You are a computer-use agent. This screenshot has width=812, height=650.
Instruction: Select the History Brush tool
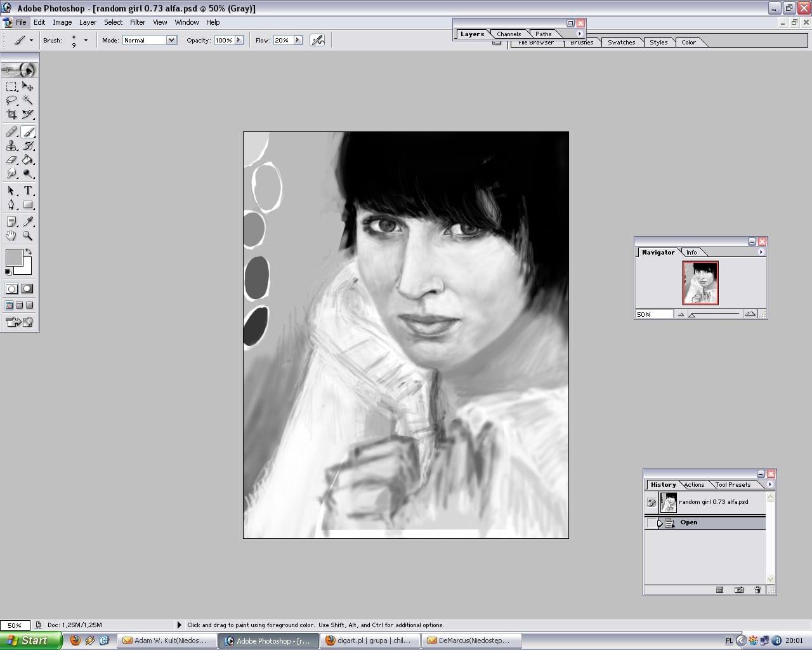point(28,146)
